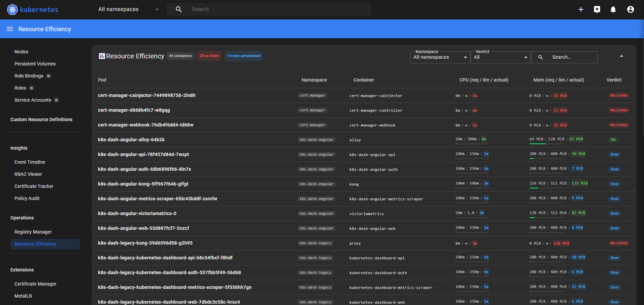Click the Kubernetes logo icon

click(x=12, y=9)
